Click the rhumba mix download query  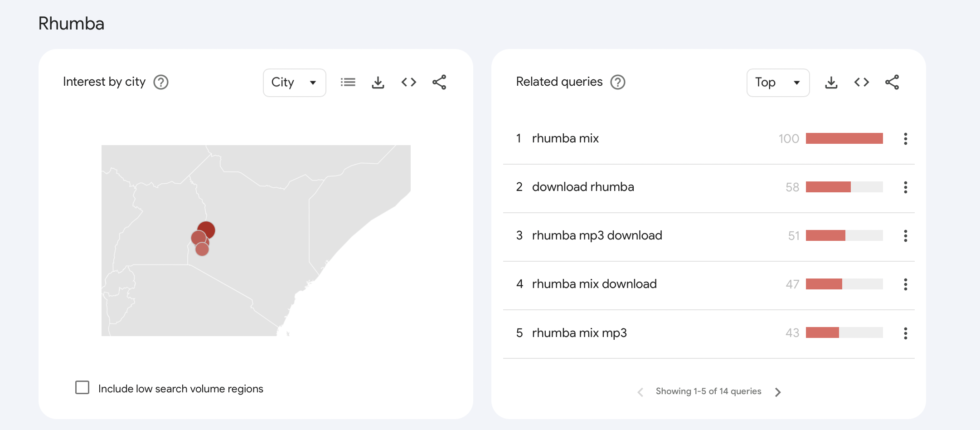594,284
